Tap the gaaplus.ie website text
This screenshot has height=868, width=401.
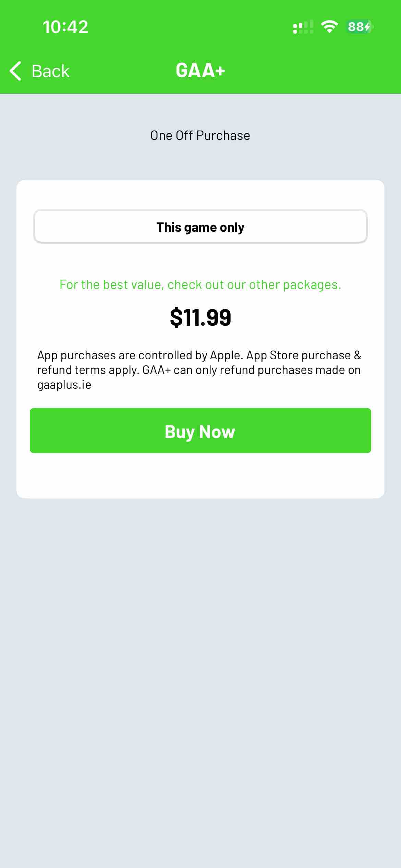pyautogui.click(x=64, y=385)
